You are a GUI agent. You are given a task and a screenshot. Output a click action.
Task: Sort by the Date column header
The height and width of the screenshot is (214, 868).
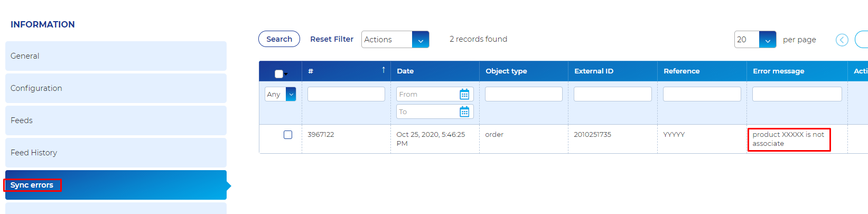click(405, 71)
